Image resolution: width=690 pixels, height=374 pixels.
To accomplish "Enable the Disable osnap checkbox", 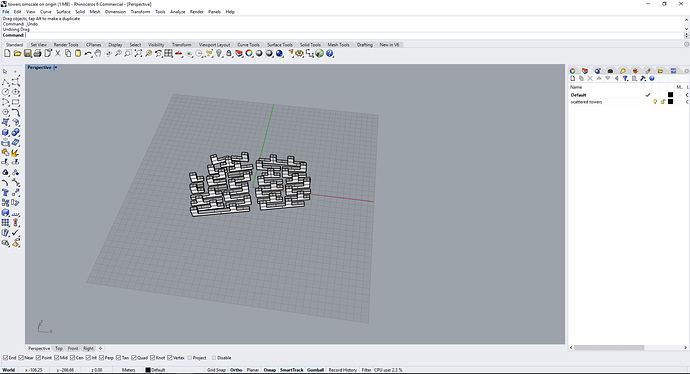I will click(214, 358).
